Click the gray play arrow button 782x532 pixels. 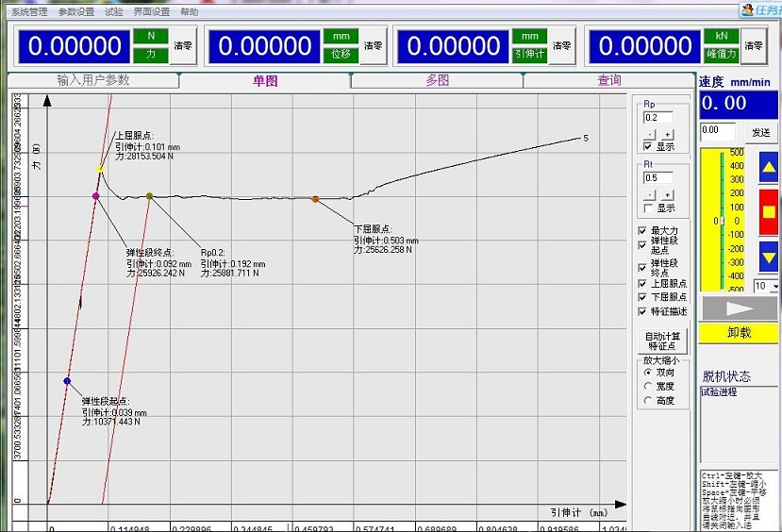[740, 308]
